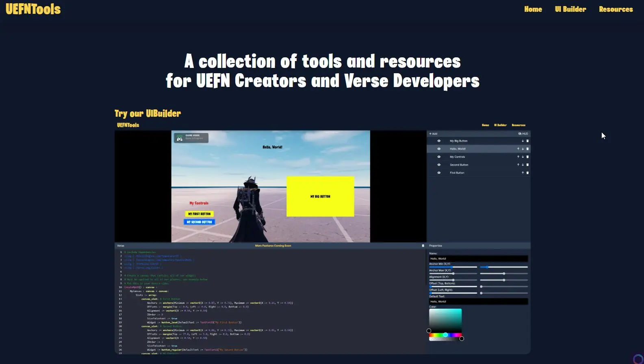Click the Verse panel header label

click(121, 246)
